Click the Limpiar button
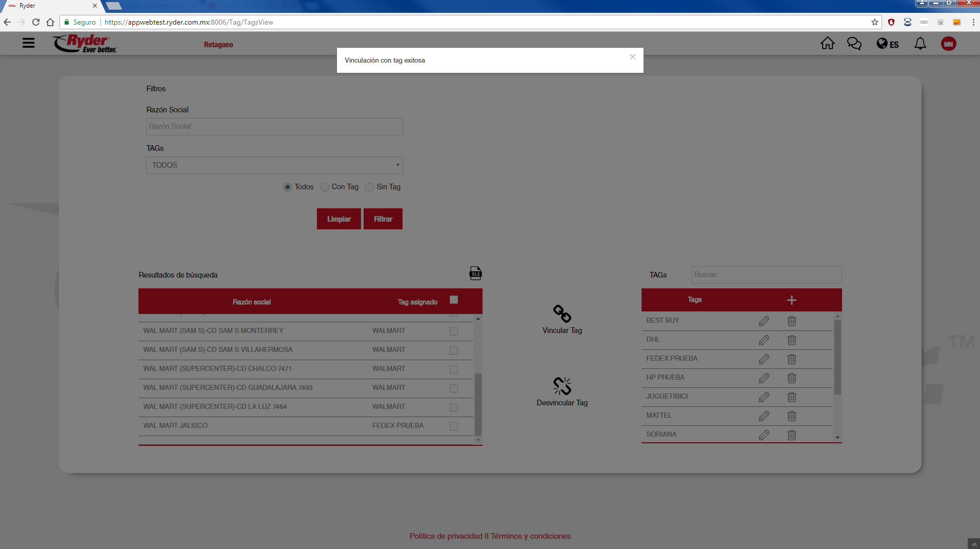This screenshot has width=980, height=549. [x=338, y=219]
